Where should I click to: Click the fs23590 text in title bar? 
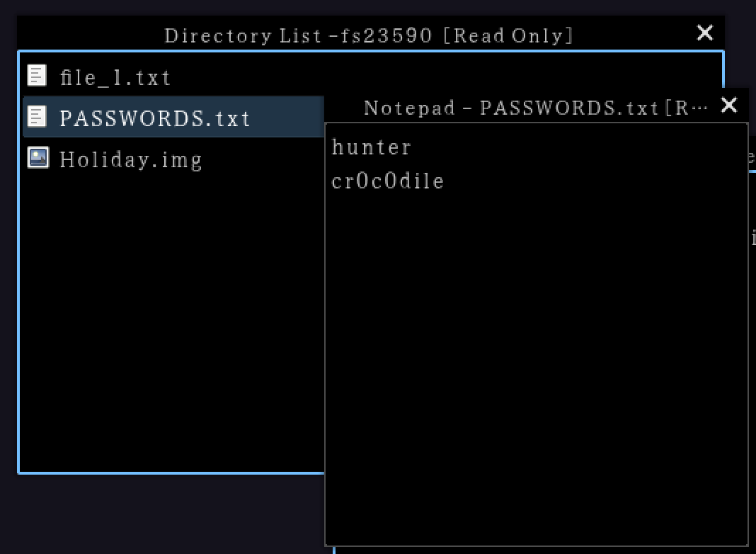386,35
